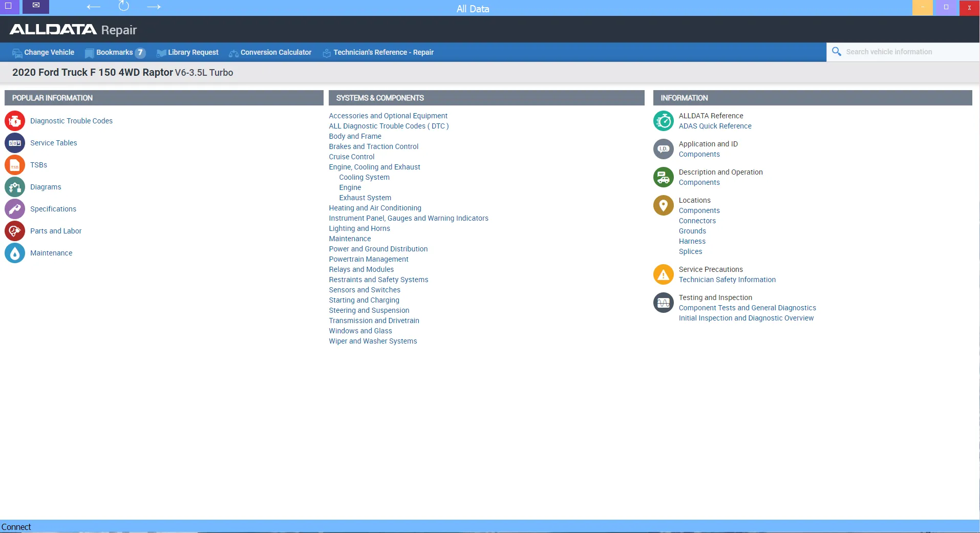Open Instrument Panel, Gauges and Warning Indicators
The image size is (980, 533).
pos(409,218)
